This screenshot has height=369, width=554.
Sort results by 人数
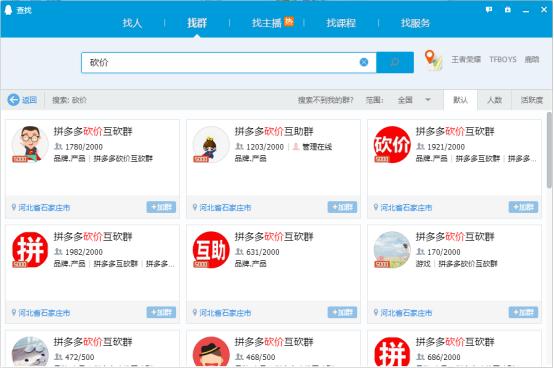click(x=495, y=100)
